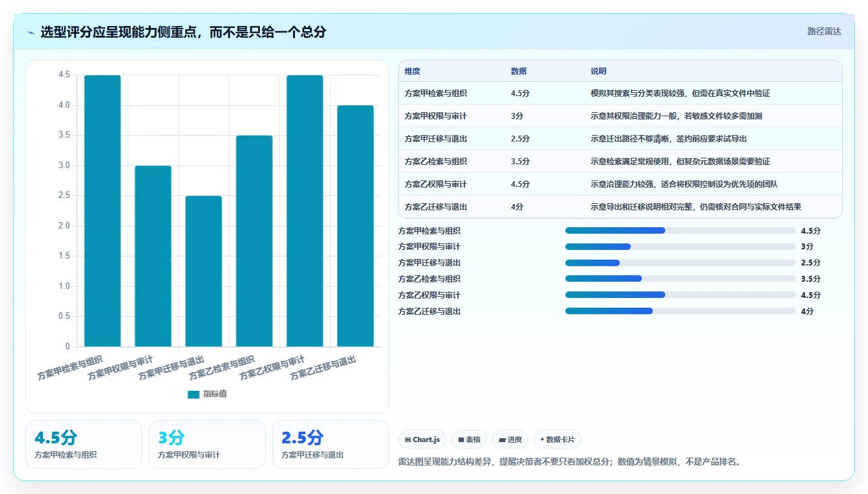
Task: Click x-axis label 方案甲检索与组织
Action: click(71, 369)
